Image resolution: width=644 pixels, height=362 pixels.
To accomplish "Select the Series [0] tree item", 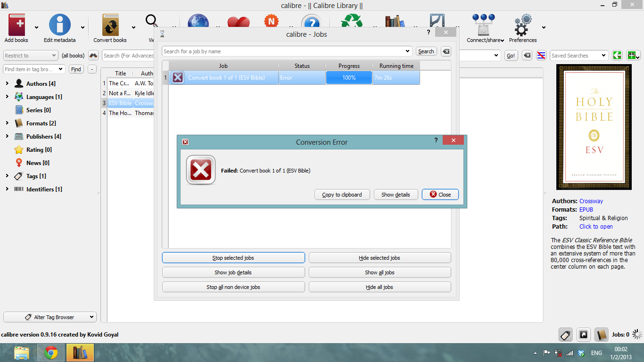I will (39, 110).
